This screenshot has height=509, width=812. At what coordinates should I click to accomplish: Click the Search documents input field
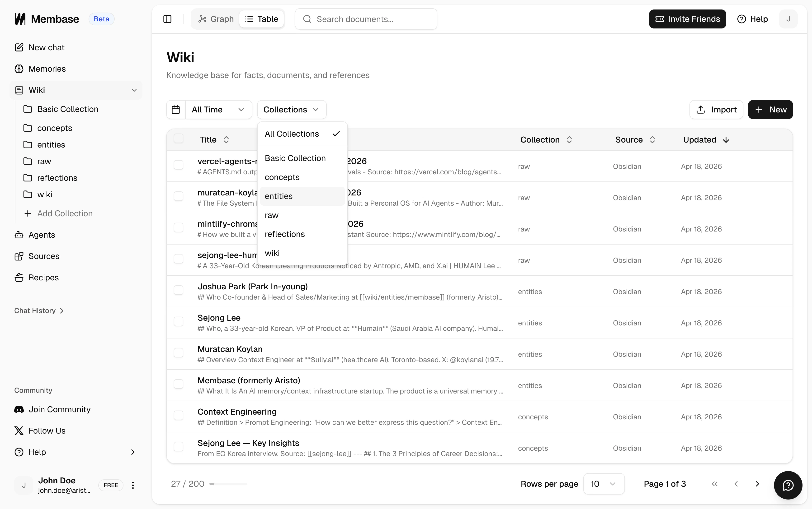point(365,19)
